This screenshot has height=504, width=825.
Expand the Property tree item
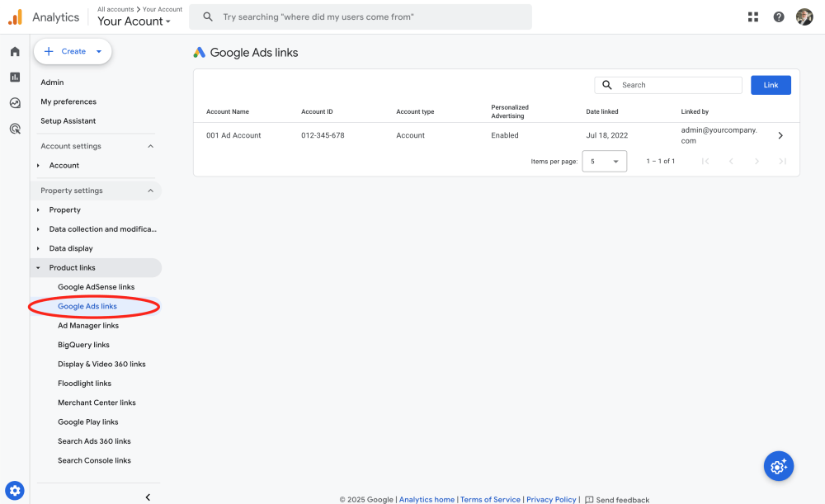coord(38,210)
